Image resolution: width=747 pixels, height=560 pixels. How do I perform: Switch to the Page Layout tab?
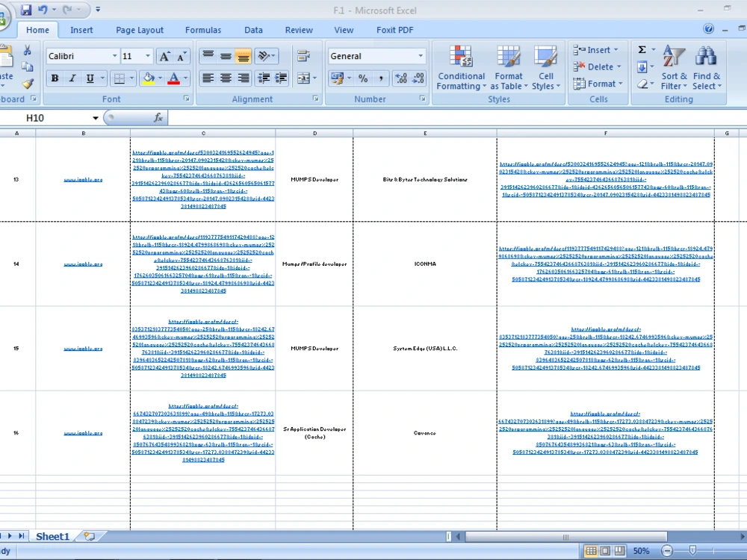pos(140,30)
